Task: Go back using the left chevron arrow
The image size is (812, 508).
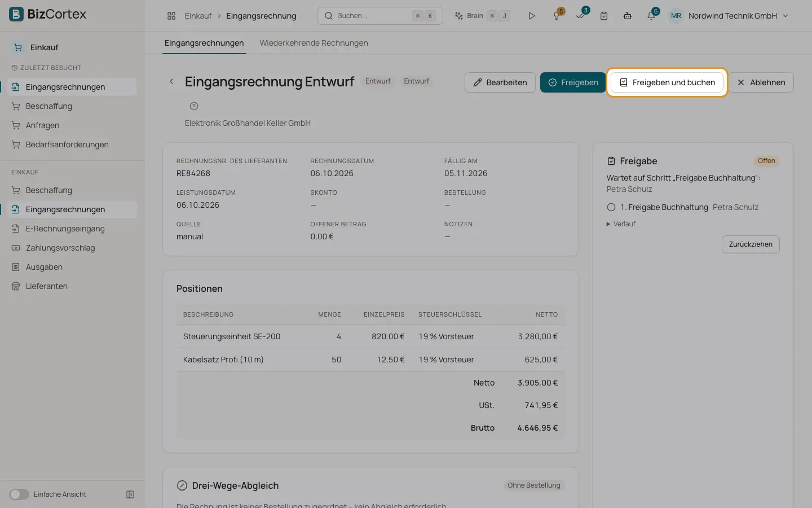Action: click(x=171, y=82)
